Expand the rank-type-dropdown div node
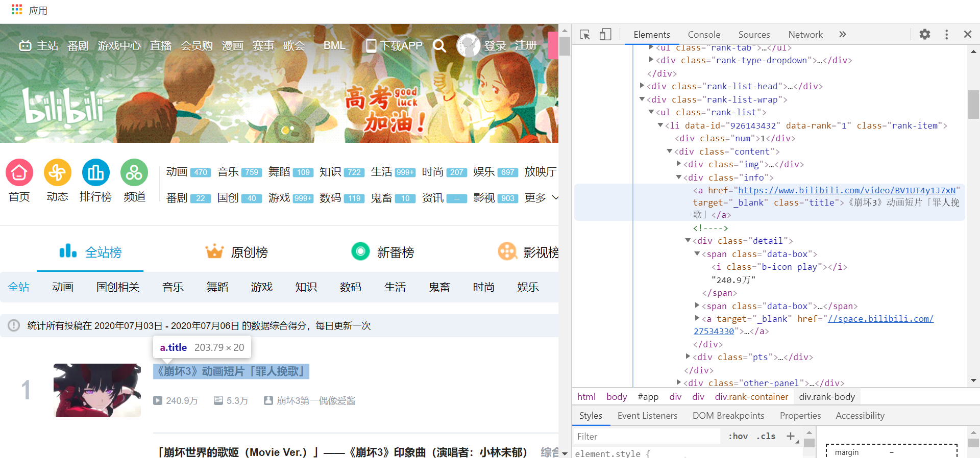Screen dimensions: 980x458 [651, 60]
